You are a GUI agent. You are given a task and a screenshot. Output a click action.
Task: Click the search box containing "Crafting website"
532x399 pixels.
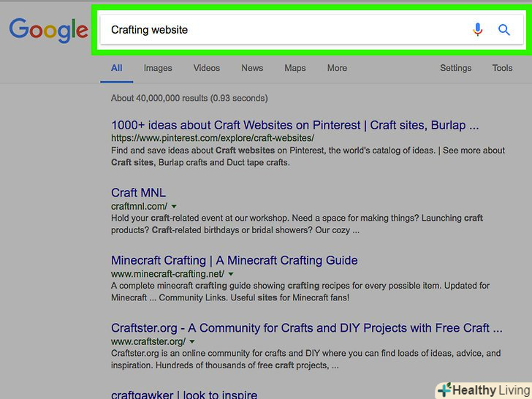285,30
